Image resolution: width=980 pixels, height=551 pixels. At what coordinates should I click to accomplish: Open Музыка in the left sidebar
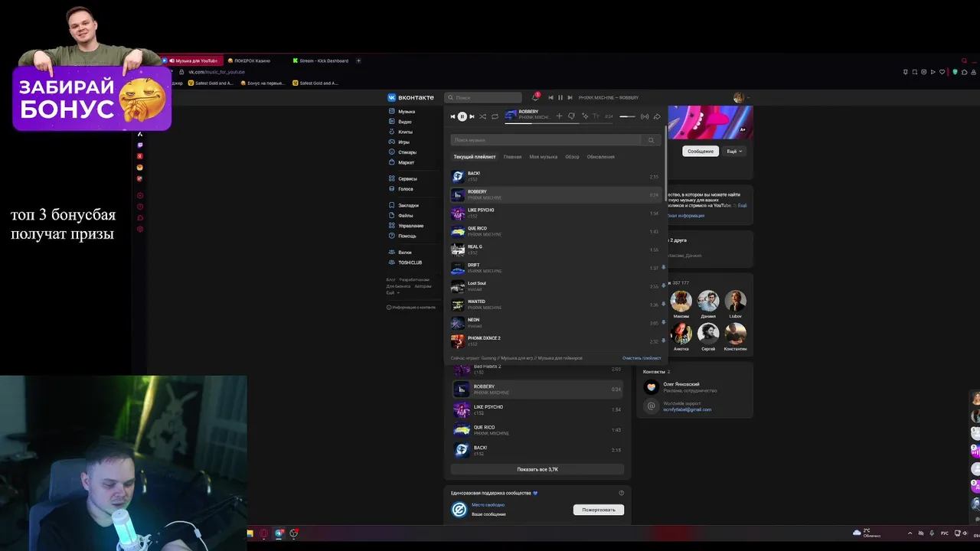(403, 112)
